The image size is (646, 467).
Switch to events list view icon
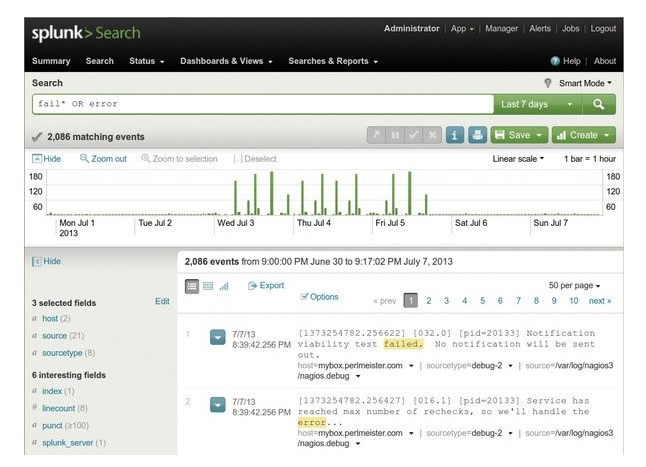(192, 286)
